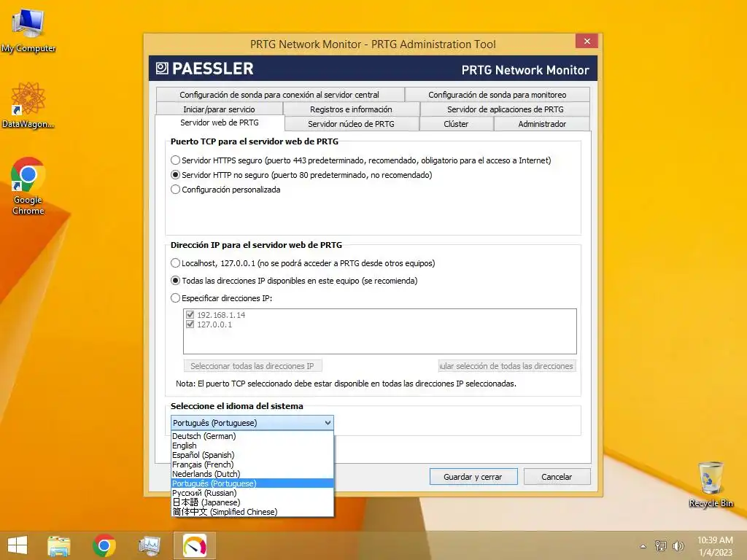Screen dimensions: 747x560
Task: Launch Google Chrome desktop shortcut
Action: pyautogui.click(x=28, y=186)
